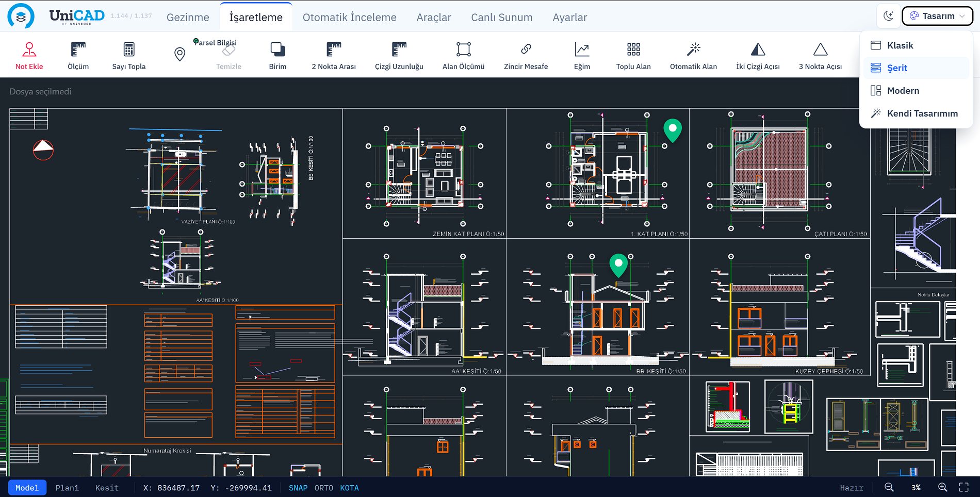Enter fullscreen with the expand icon
The height and width of the screenshot is (497, 980).
click(x=963, y=487)
